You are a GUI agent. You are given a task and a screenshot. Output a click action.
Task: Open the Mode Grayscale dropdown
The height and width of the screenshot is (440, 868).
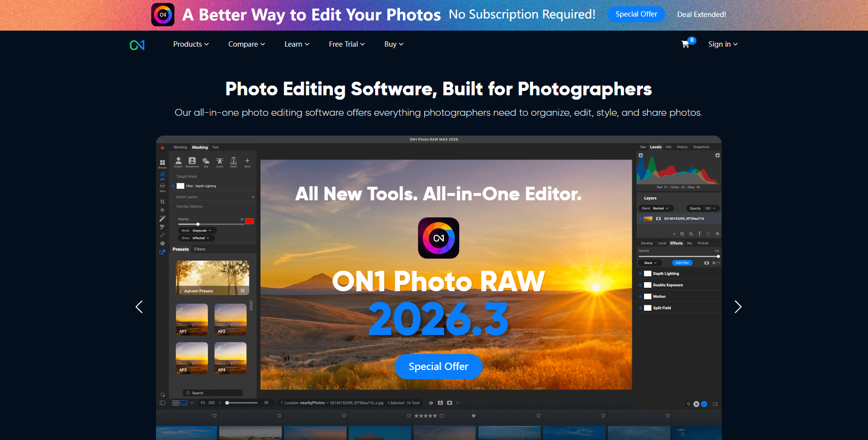(x=197, y=230)
